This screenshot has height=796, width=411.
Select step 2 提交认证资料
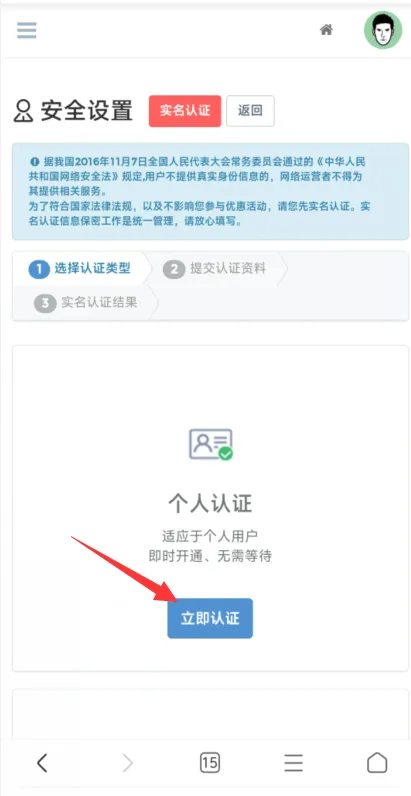(215, 269)
